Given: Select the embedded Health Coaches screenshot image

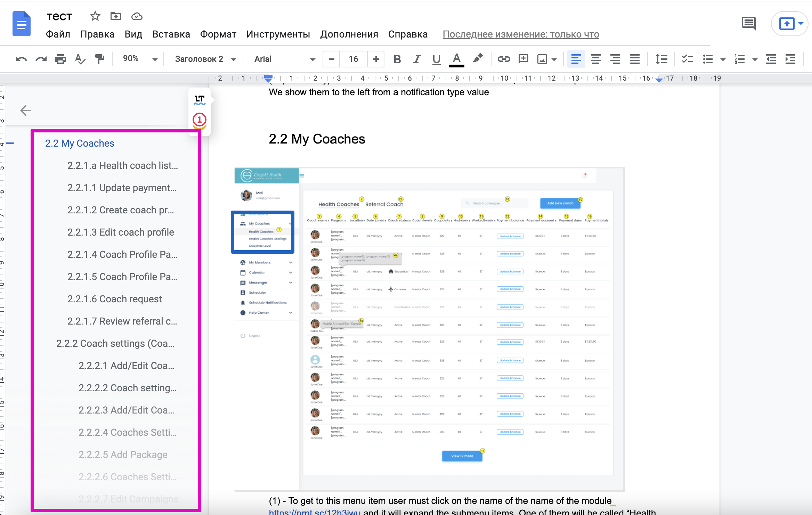Looking at the screenshot, I should click(x=430, y=329).
